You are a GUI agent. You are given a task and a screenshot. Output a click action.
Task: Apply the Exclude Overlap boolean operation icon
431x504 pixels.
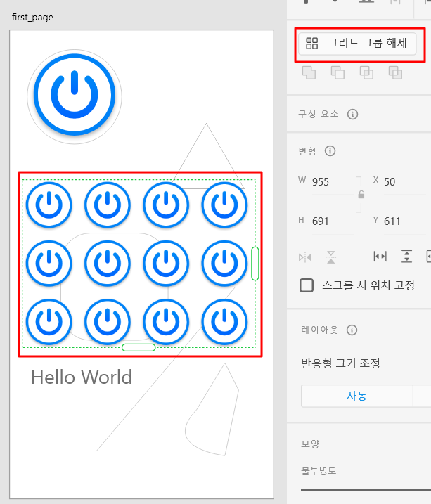[395, 72]
